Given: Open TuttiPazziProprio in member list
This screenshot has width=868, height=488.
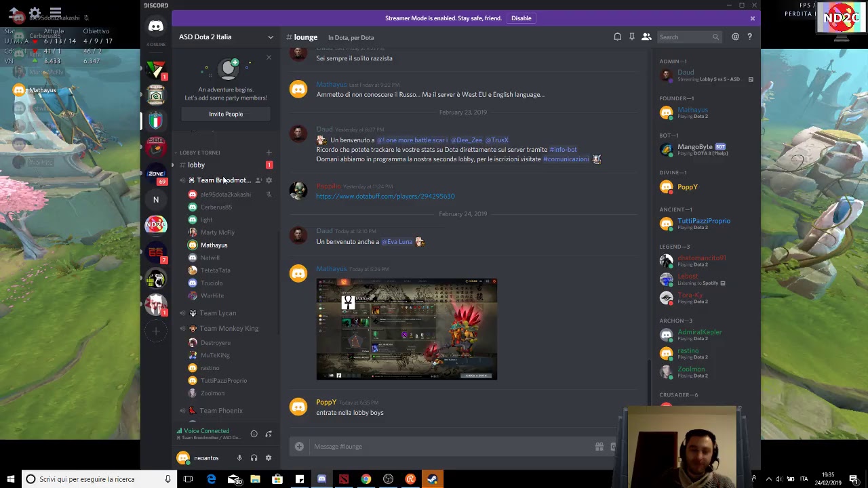Looking at the screenshot, I should click(x=705, y=224).
